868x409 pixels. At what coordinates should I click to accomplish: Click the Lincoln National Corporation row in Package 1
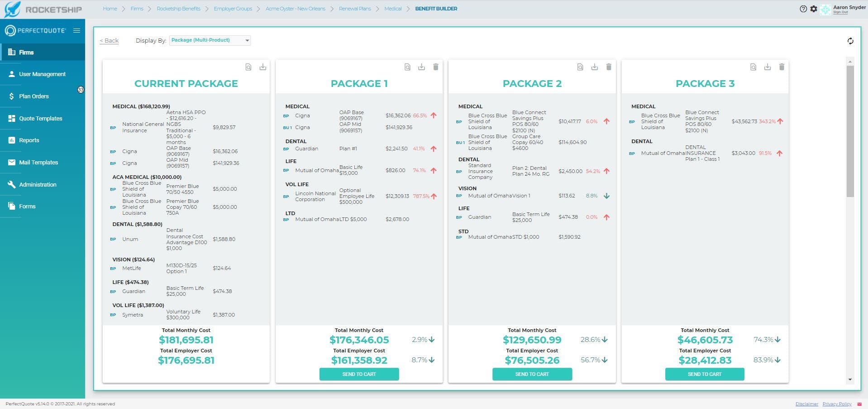coord(359,196)
